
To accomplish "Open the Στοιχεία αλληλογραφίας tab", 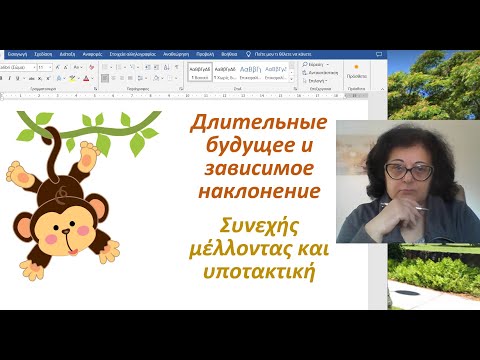I will pos(133,54).
